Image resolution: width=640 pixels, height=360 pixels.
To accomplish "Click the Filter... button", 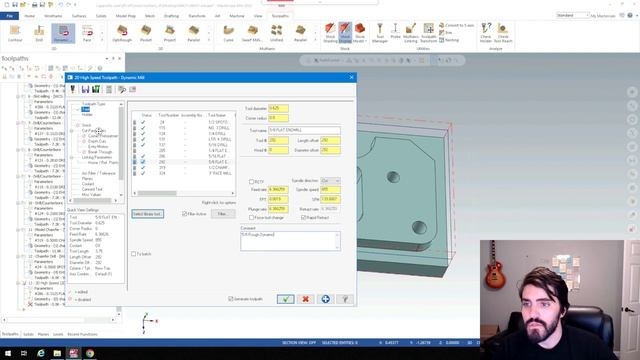I will 223,214.
